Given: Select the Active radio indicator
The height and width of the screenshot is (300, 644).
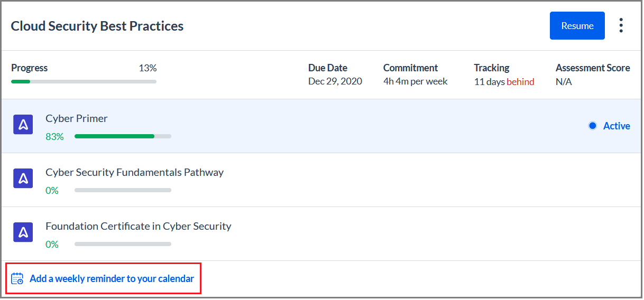Looking at the screenshot, I should (592, 126).
